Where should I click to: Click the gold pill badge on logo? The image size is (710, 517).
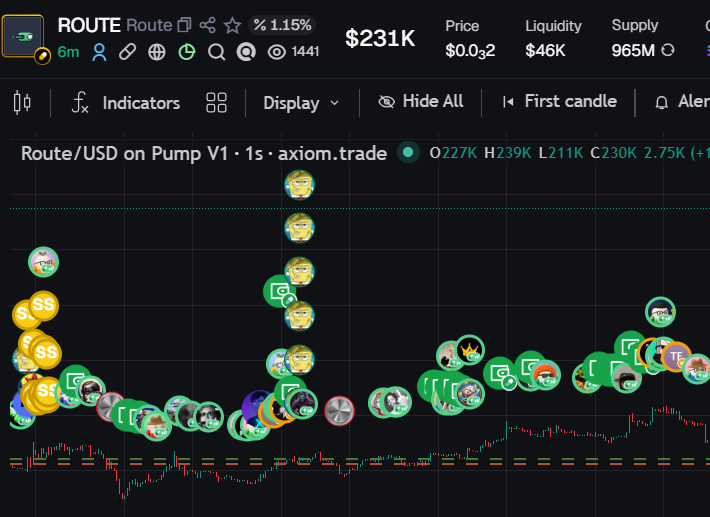tap(43, 56)
